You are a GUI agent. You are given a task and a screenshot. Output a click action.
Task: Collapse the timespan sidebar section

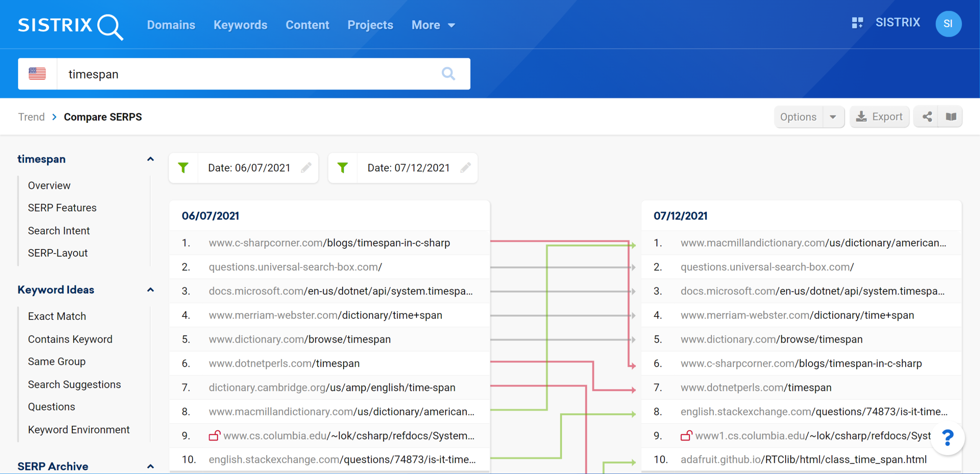point(150,159)
